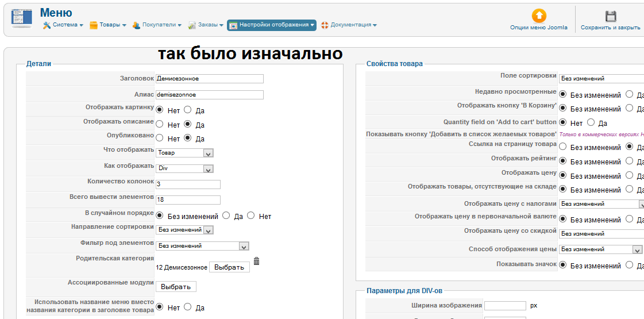Image resolution: width=644 pixels, height=319 pixels.
Task: Click the people icon beside Покупатели
Action: point(136,25)
